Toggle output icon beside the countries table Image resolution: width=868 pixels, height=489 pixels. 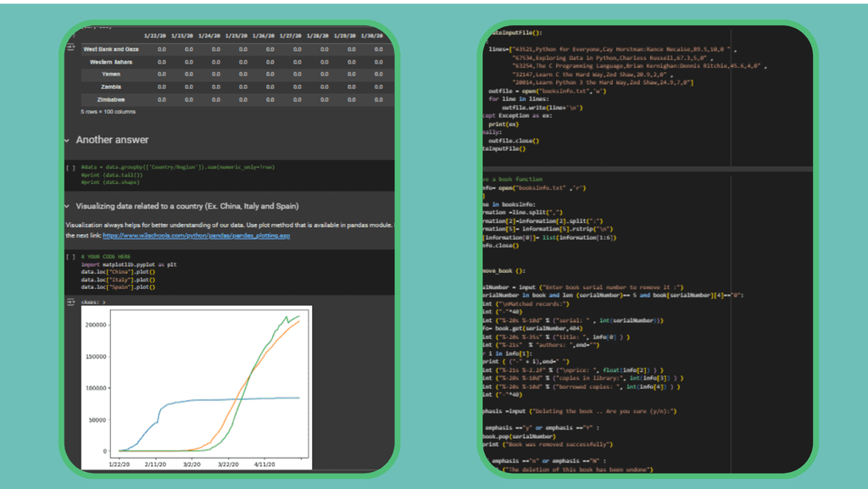pyautogui.click(x=71, y=47)
